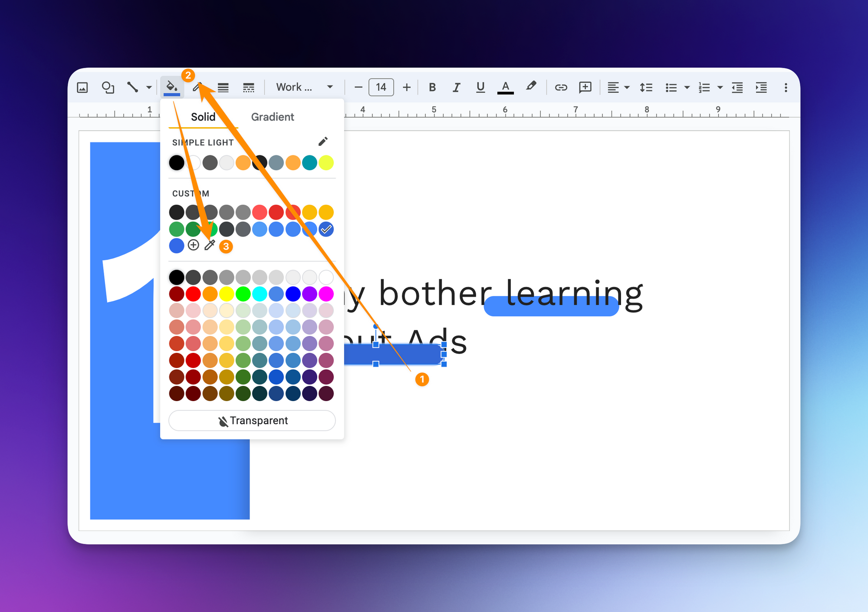Select the shape tool icon

tap(108, 87)
